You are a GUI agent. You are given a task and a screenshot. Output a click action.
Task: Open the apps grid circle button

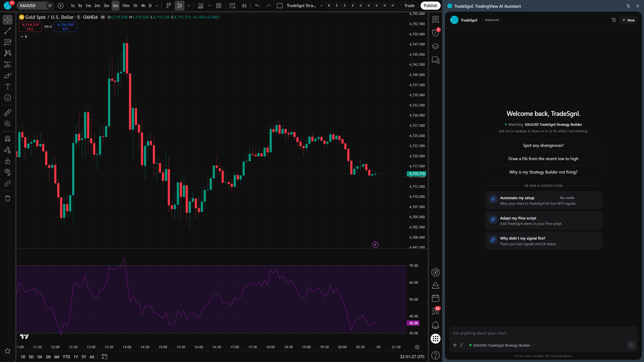(435, 339)
